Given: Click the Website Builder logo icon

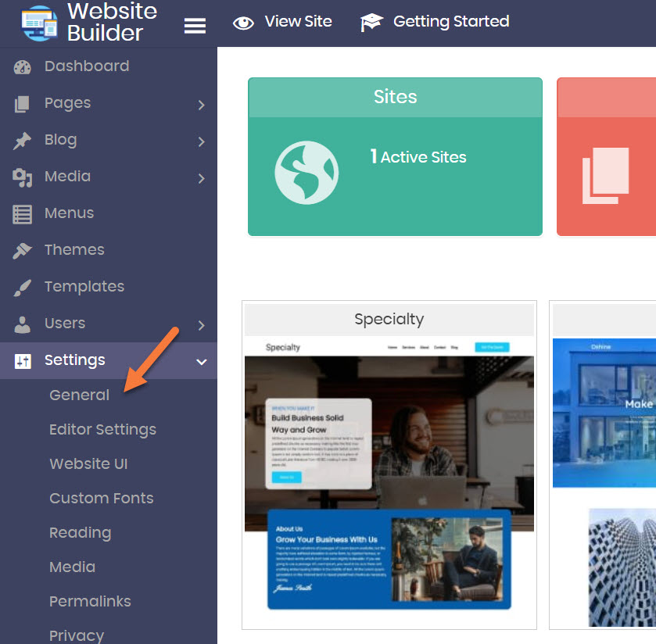Looking at the screenshot, I should pos(39,23).
